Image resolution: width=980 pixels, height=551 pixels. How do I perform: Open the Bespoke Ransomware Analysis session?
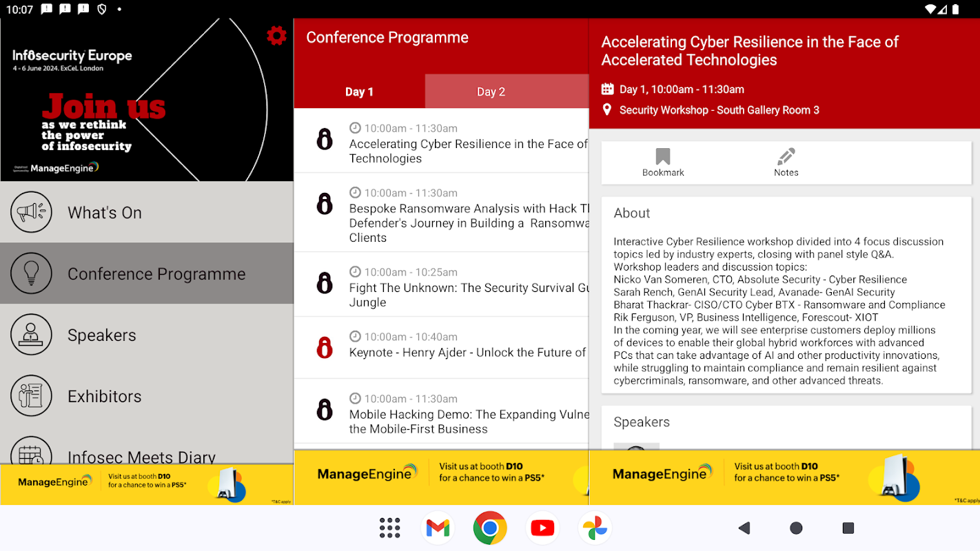pyautogui.click(x=441, y=212)
